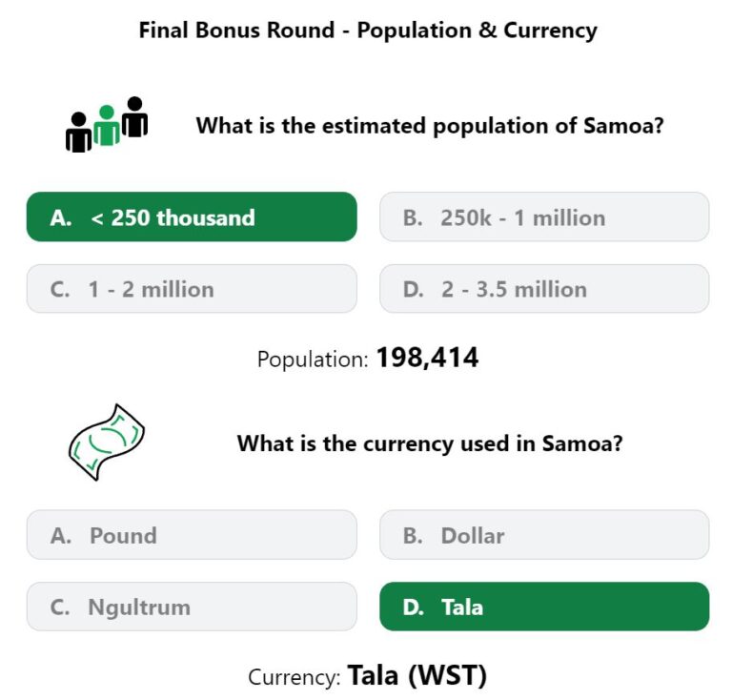Select currency option B 'Dollar'
Screen dimensions: 732x700
pyautogui.click(x=544, y=535)
